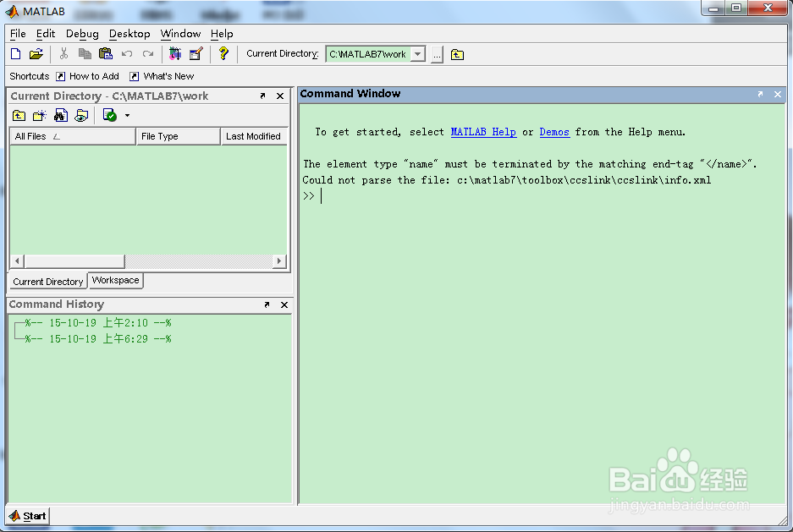Open GUIDE with the toolbar icon
Viewport: 793px width, 532px height.
click(195, 53)
